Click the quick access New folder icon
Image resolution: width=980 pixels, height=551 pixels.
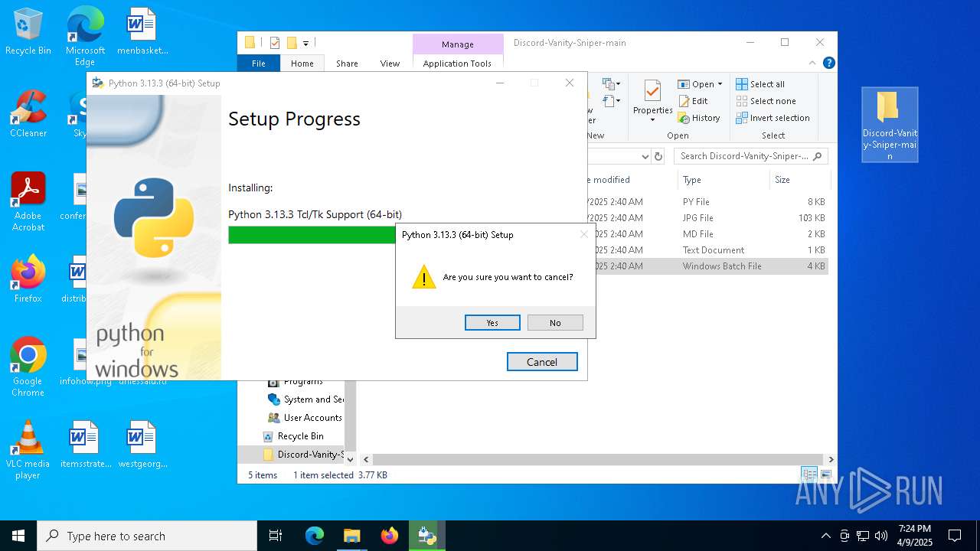pyautogui.click(x=292, y=43)
